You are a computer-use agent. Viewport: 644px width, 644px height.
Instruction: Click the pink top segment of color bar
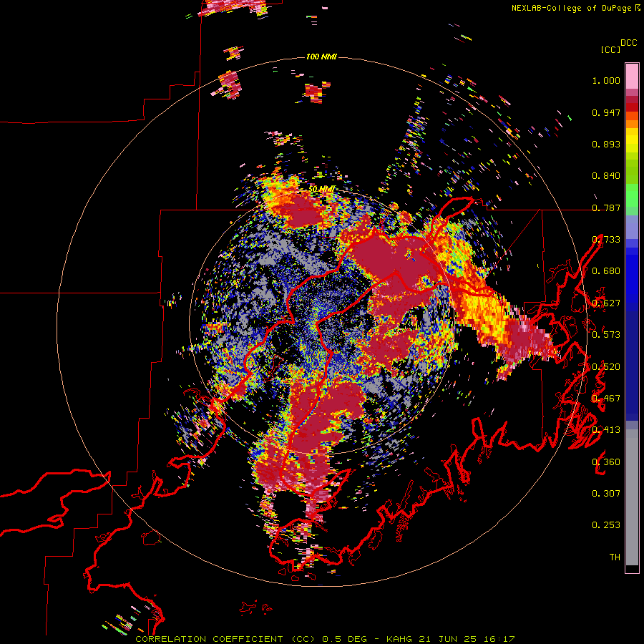[632, 76]
